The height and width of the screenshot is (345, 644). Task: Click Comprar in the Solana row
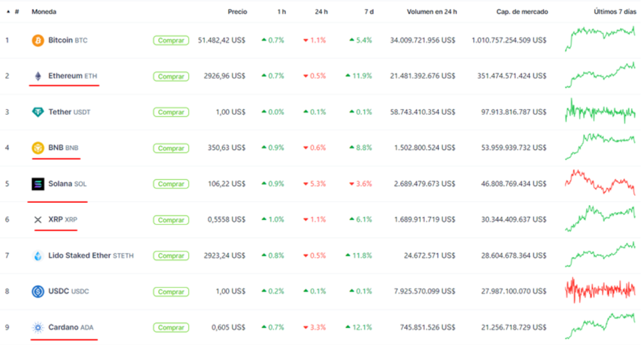pos(171,184)
